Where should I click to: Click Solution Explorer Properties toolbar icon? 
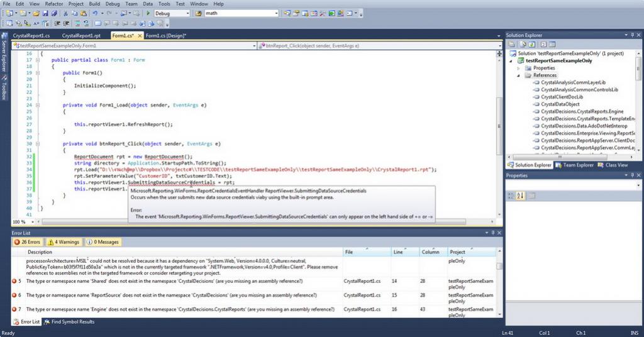(511, 45)
